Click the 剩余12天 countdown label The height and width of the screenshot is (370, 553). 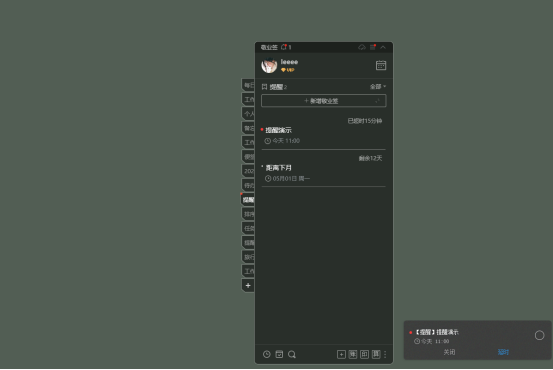[370, 158]
